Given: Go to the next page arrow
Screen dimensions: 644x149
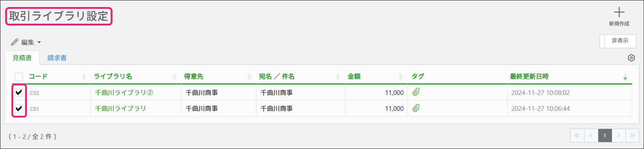Looking at the screenshot, I should 619,136.
